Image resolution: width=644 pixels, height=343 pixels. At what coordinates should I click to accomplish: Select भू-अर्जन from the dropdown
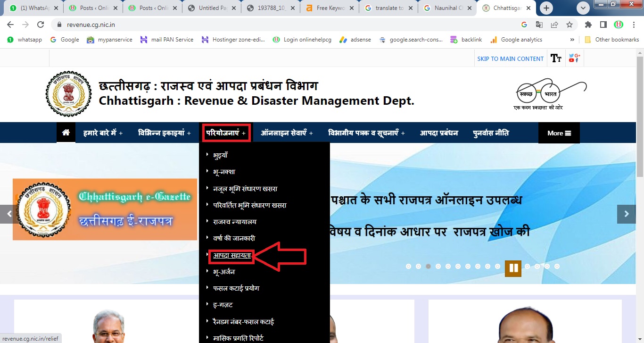[223, 272]
